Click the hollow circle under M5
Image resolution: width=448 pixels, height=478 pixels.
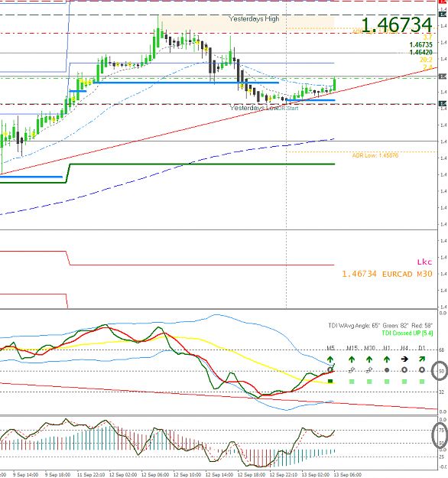click(x=330, y=370)
